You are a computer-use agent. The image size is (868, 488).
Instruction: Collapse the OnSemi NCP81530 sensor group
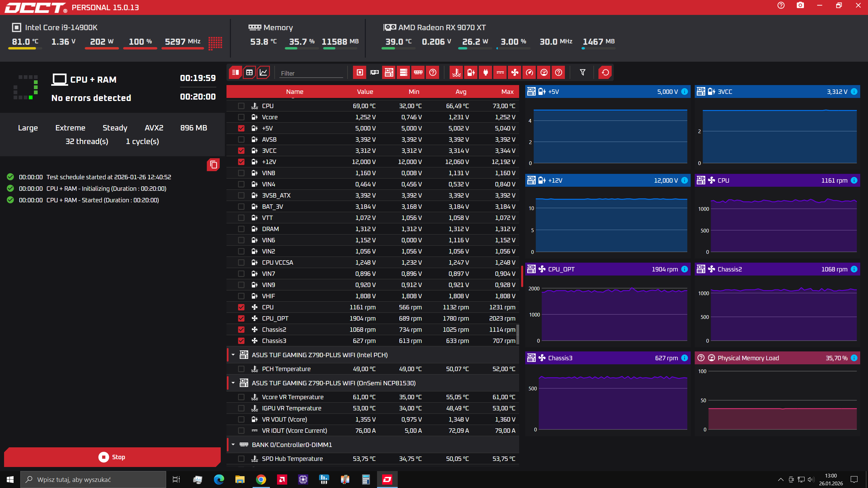[233, 383]
